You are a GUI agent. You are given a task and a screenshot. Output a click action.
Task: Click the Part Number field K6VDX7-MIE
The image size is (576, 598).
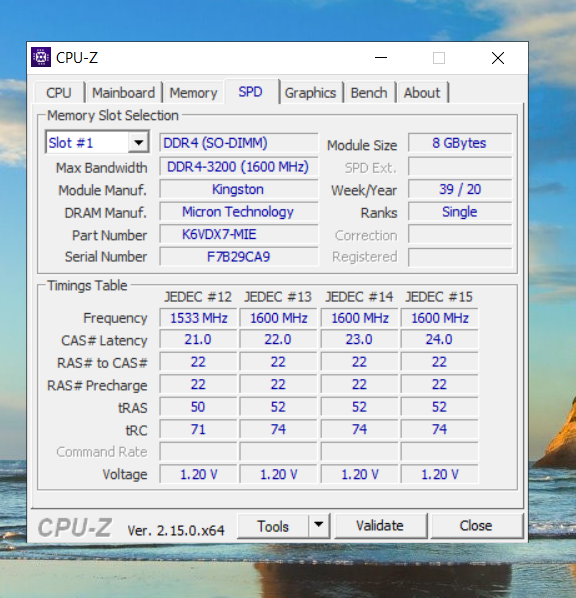click(238, 234)
